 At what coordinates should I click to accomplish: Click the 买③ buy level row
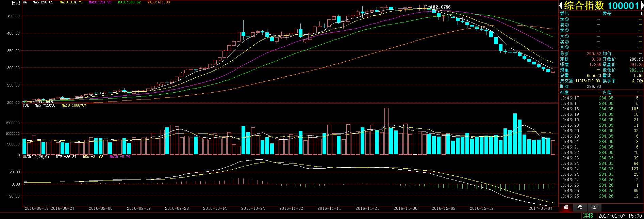coord(601,47)
